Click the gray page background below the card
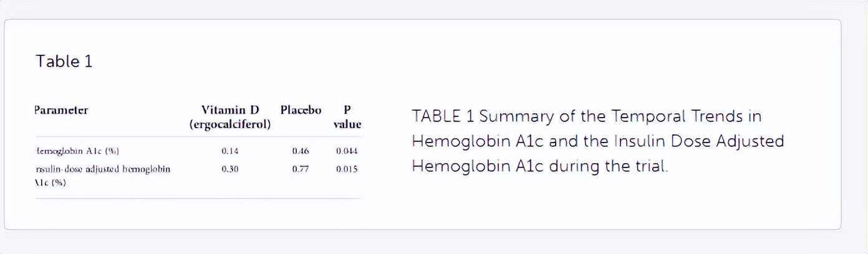 point(434,243)
